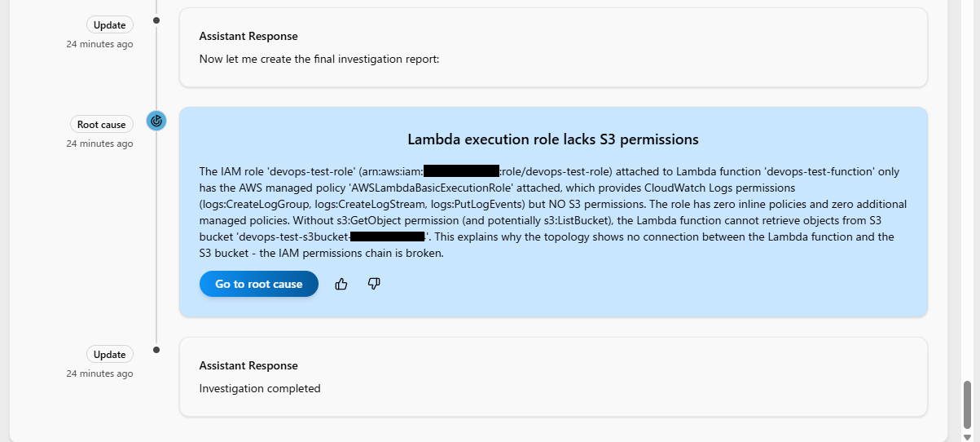Click the thumbs up feedback icon
The width and height of the screenshot is (980, 442).
pyautogui.click(x=341, y=284)
